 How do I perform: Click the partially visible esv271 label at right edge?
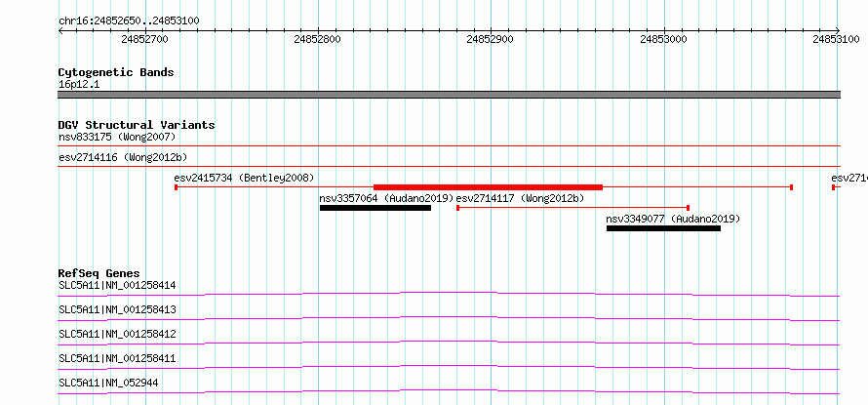coord(849,178)
